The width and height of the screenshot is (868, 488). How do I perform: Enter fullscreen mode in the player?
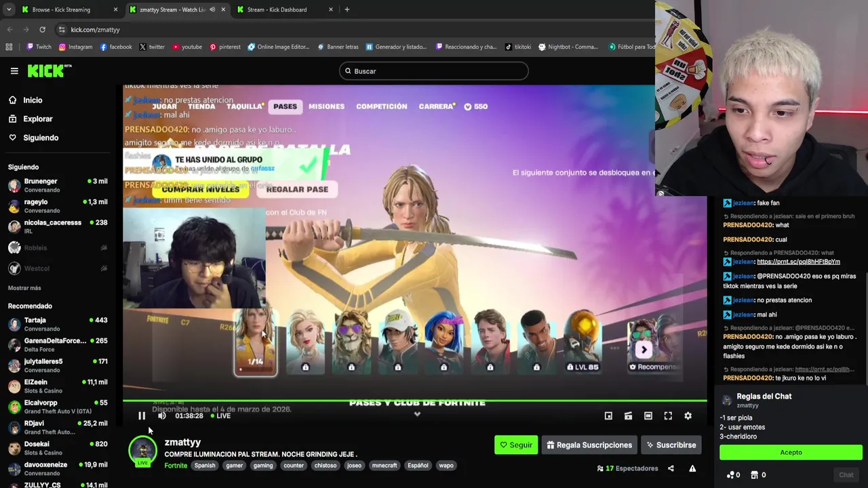[668, 415]
